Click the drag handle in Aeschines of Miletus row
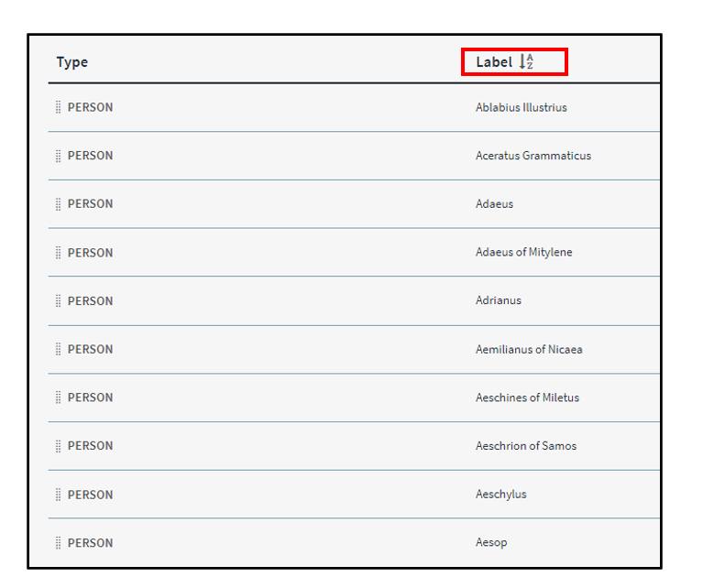 pos(58,397)
